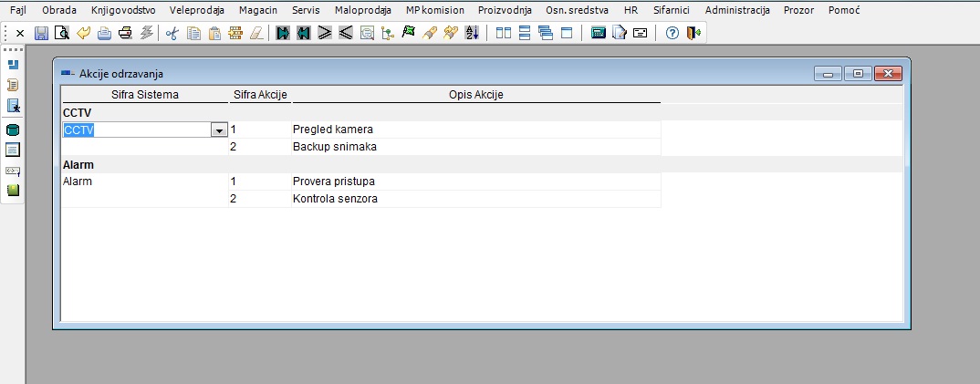This screenshot has width=980, height=384.
Task: Click the Save diskette icon in toolbar
Action: pos(41,33)
